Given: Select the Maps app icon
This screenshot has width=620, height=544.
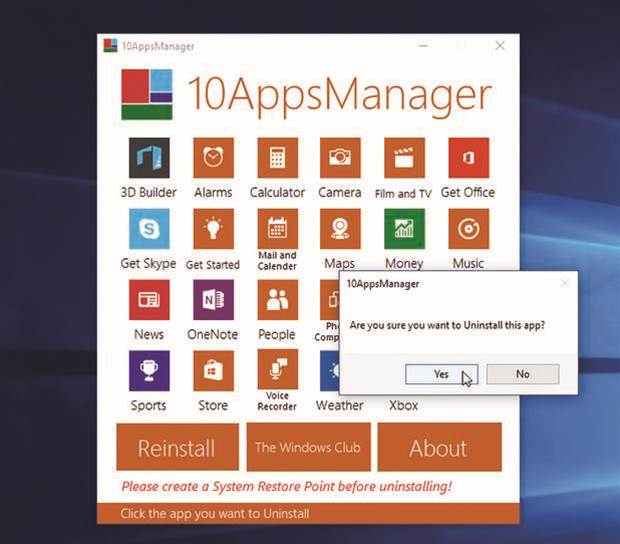Looking at the screenshot, I should (x=340, y=229).
